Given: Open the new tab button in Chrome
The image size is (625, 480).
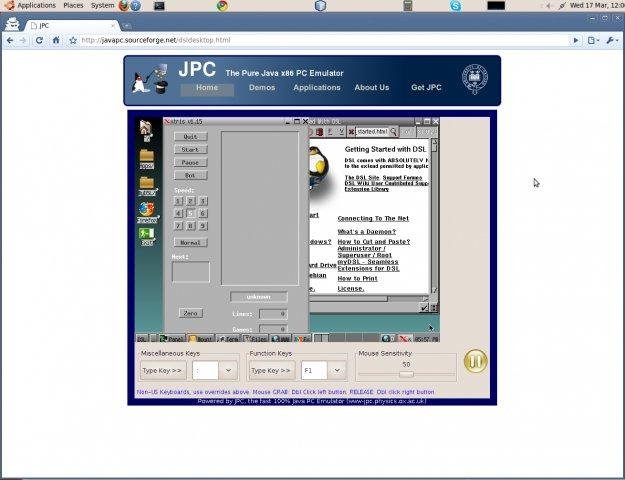Looking at the screenshot, I should [x=127, y=26].
